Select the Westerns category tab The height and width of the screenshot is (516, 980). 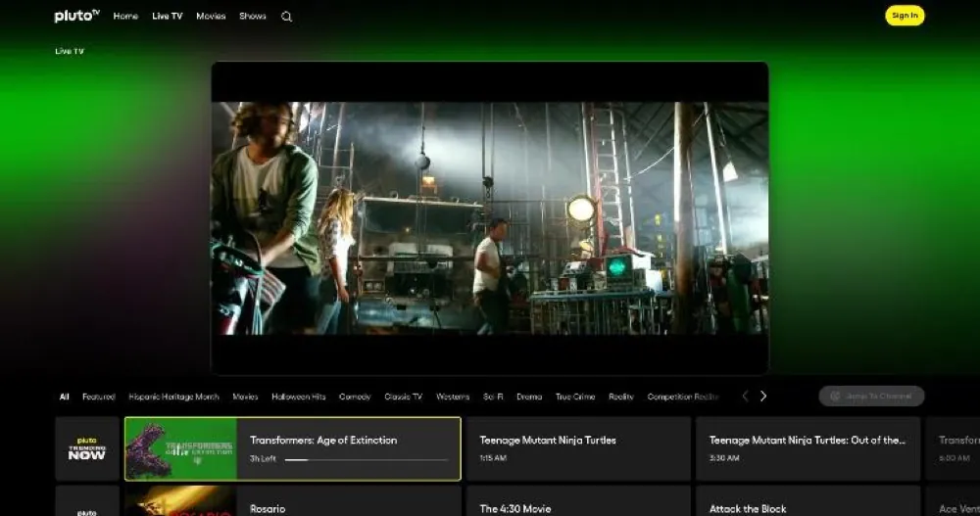pyautogui.click(x=453, y=397)
